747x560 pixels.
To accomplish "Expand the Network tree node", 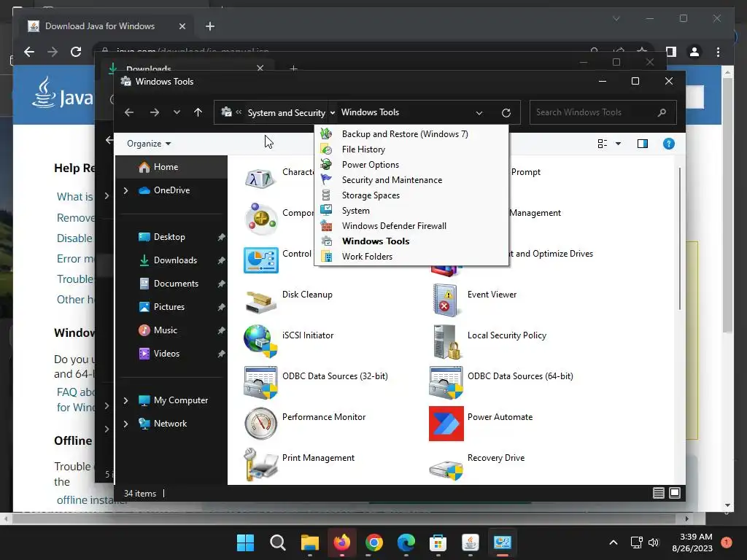I will pyautogui.click(x=125, y=424).
